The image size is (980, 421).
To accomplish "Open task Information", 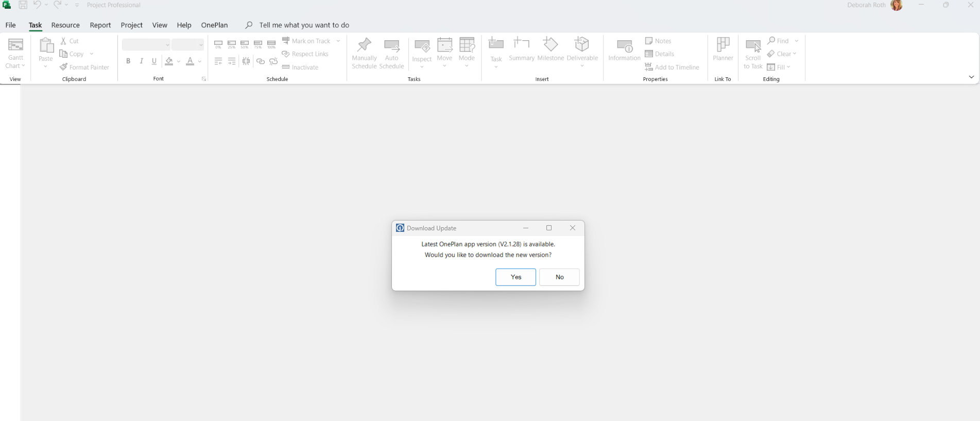I will click(624, 51).
